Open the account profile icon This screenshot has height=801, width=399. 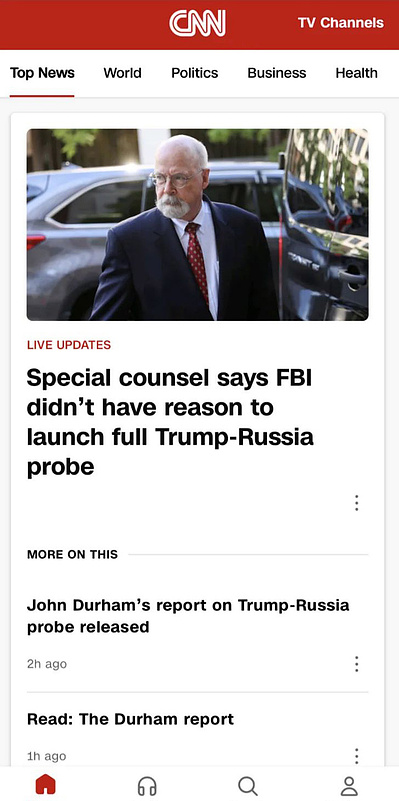(x=349, y=786)
